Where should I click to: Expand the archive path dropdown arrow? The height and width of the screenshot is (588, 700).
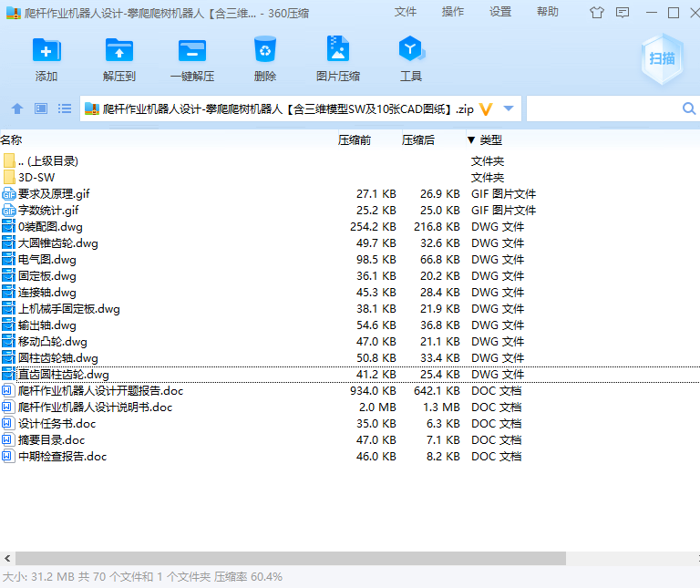(508, 108)
